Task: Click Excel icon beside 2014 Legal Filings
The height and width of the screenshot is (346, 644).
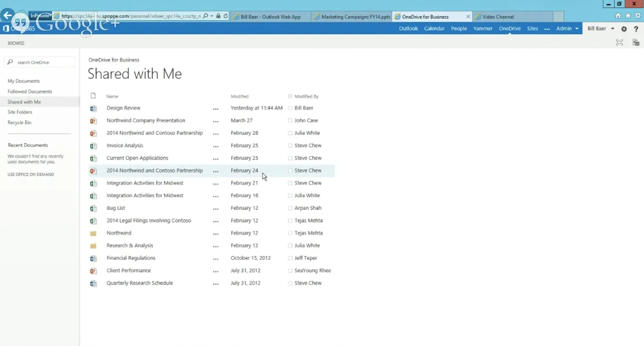Action: [x=93, y=221]
